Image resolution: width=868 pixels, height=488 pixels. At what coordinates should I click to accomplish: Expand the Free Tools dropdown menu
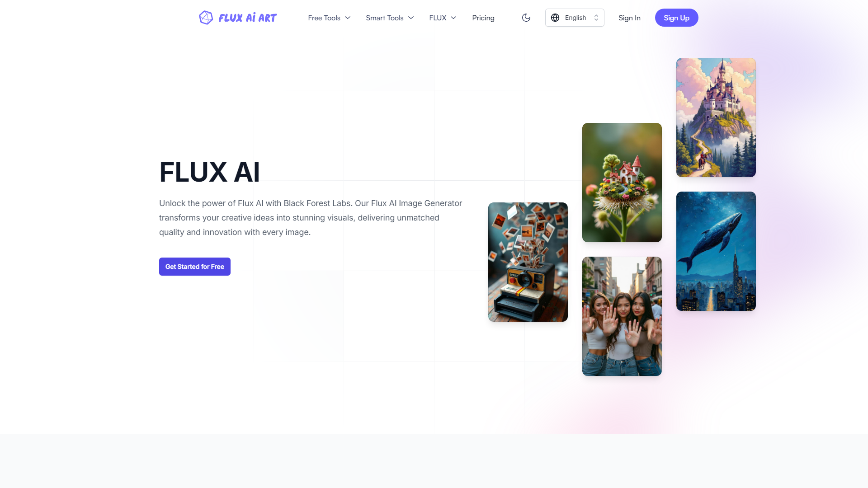click(x=329, y=17)
